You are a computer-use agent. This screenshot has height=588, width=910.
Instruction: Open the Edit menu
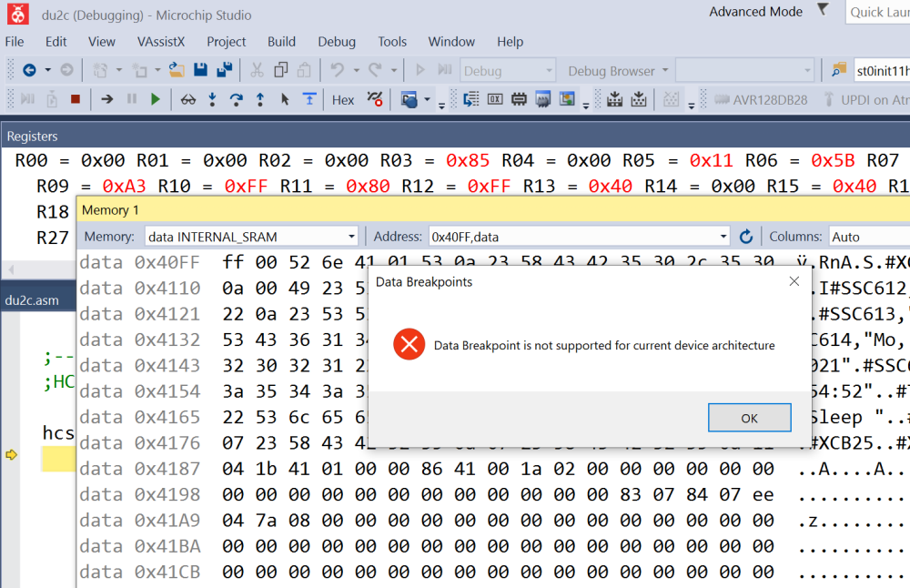(x=56, y=42)
